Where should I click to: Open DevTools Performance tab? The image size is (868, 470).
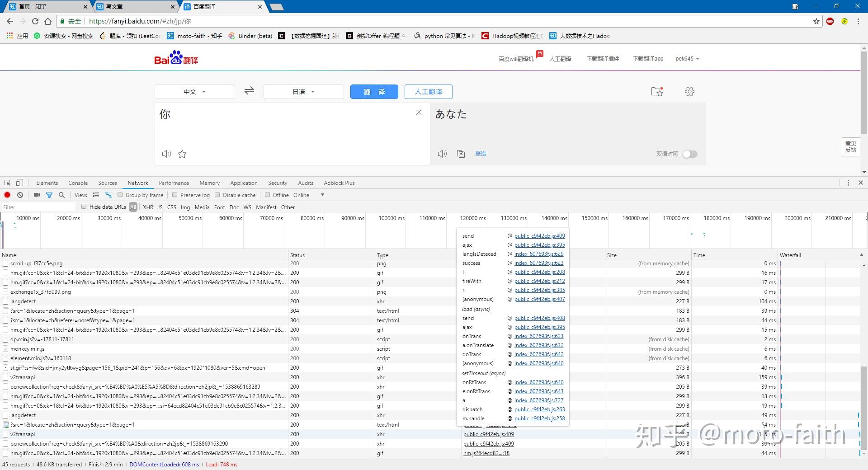tap(174, 183)
